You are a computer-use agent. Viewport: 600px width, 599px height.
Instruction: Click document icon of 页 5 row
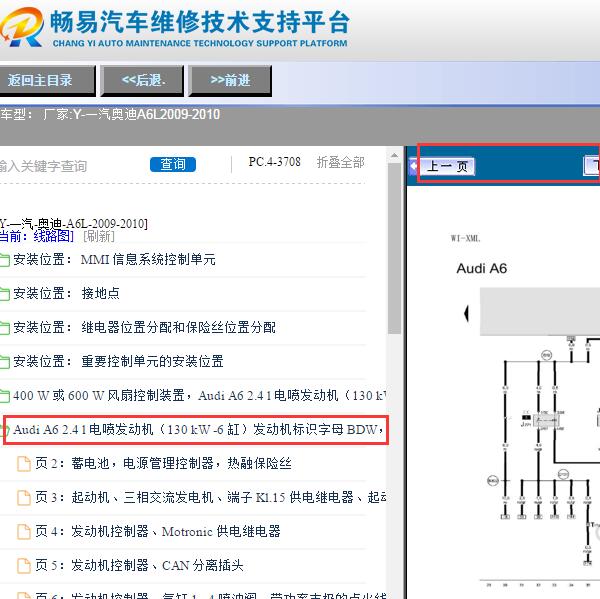pos(24,566)
